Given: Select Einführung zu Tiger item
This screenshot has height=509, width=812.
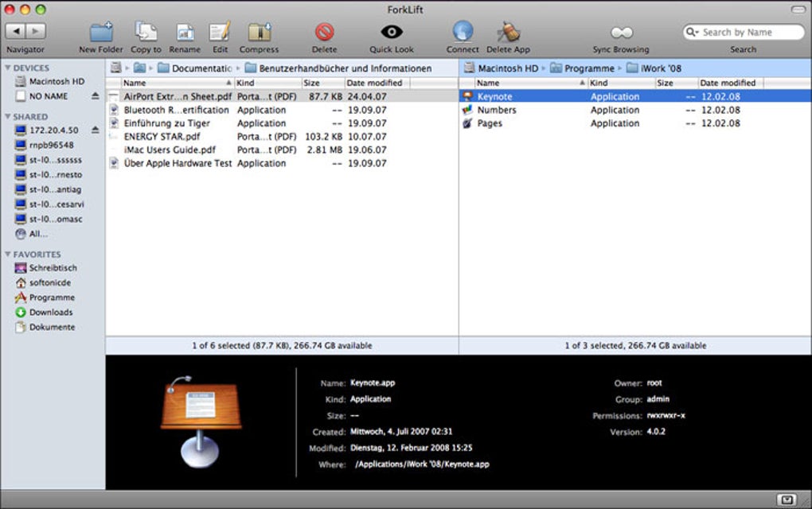Looking at the screenshot, I should coord(282,123).
